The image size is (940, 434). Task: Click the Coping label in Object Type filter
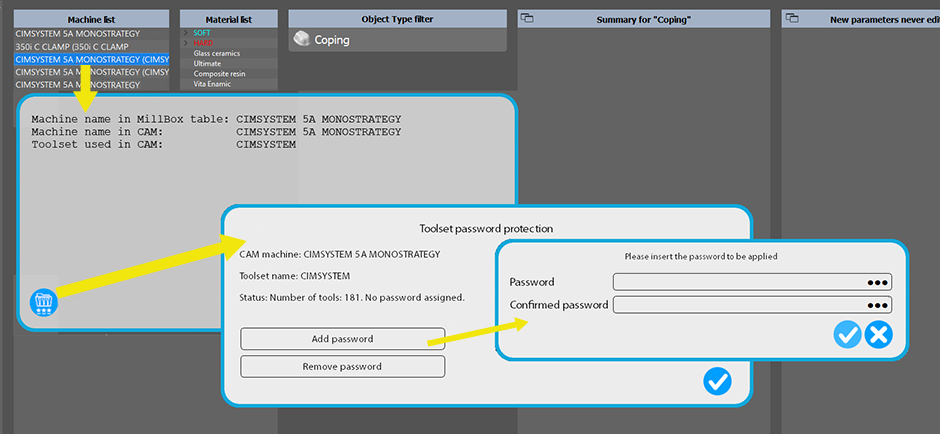pyautogui.click(x=332, y=40)
